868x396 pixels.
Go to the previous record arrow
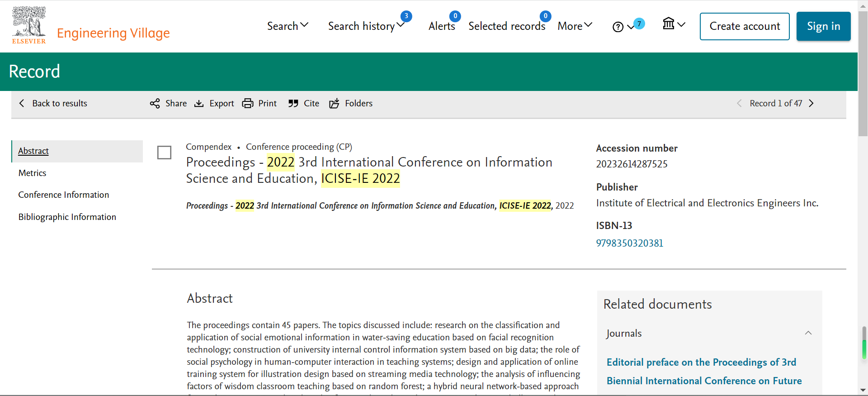click(739, 103)
